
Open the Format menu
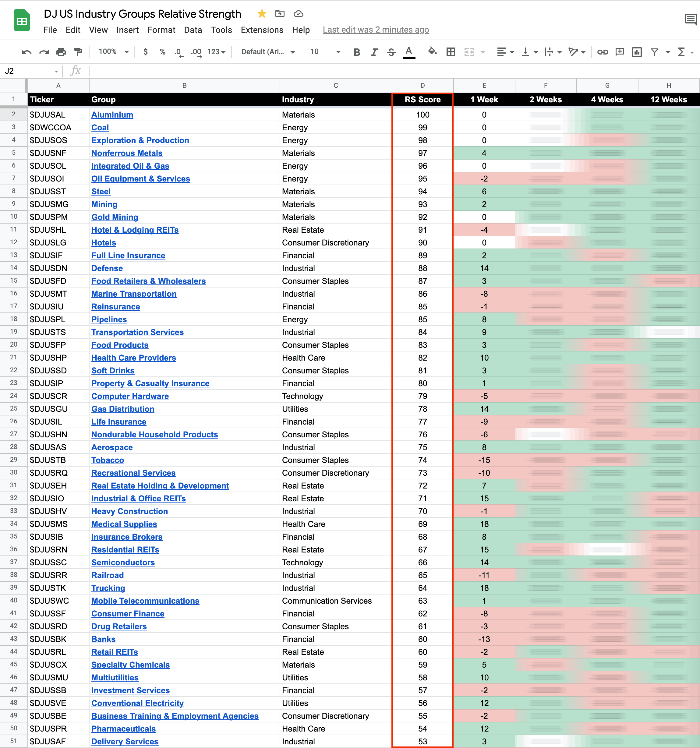tap(161, 30)
